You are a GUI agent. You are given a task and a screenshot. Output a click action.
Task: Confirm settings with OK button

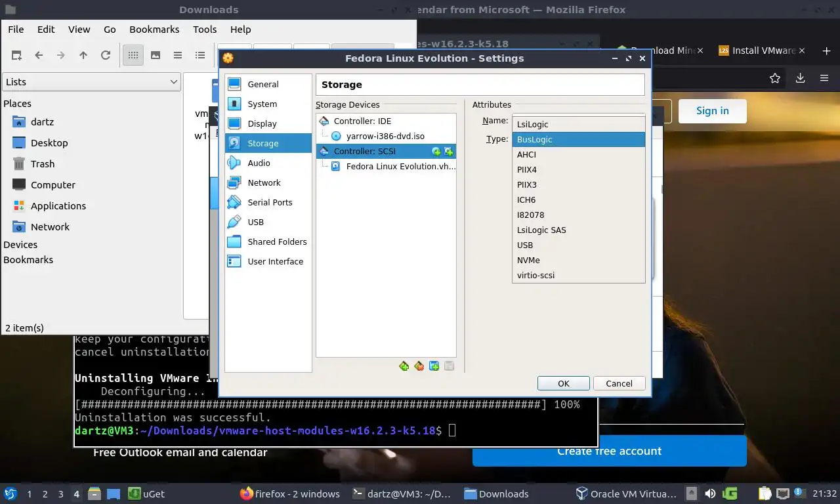click(x=563, y=383)
